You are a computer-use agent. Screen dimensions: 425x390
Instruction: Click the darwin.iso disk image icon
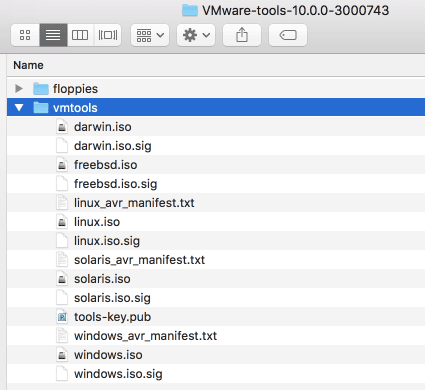click(x=62, y=127)
